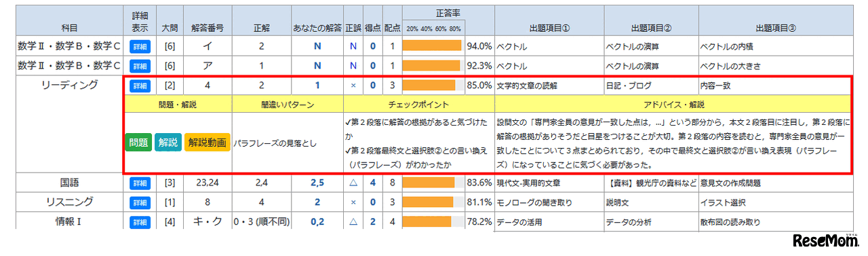Click 詳細 button for ベクトルの大きさ row

click(139, 66)
